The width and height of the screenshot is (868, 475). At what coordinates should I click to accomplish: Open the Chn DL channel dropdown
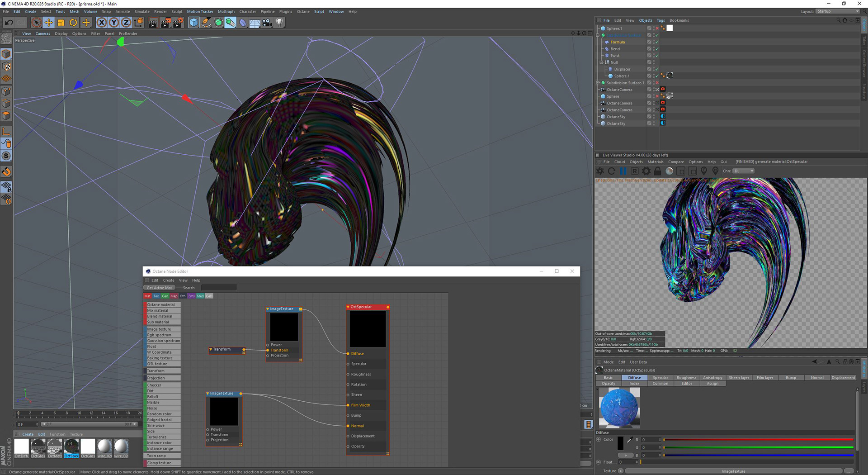click(744, 171)
